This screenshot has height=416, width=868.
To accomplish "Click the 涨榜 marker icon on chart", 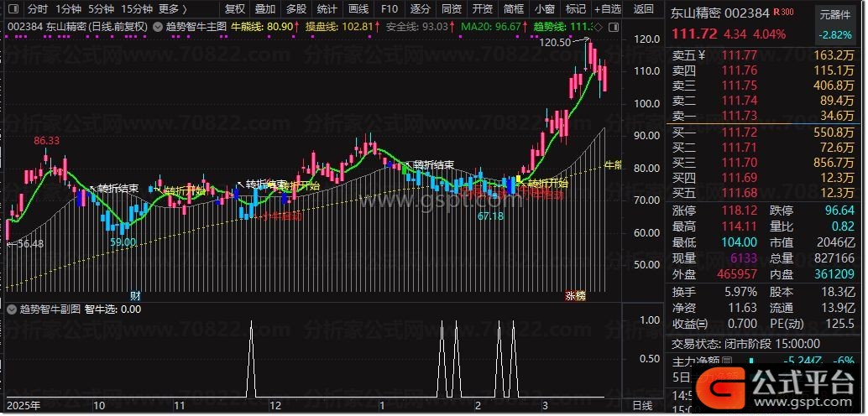I will pos(575,296).
